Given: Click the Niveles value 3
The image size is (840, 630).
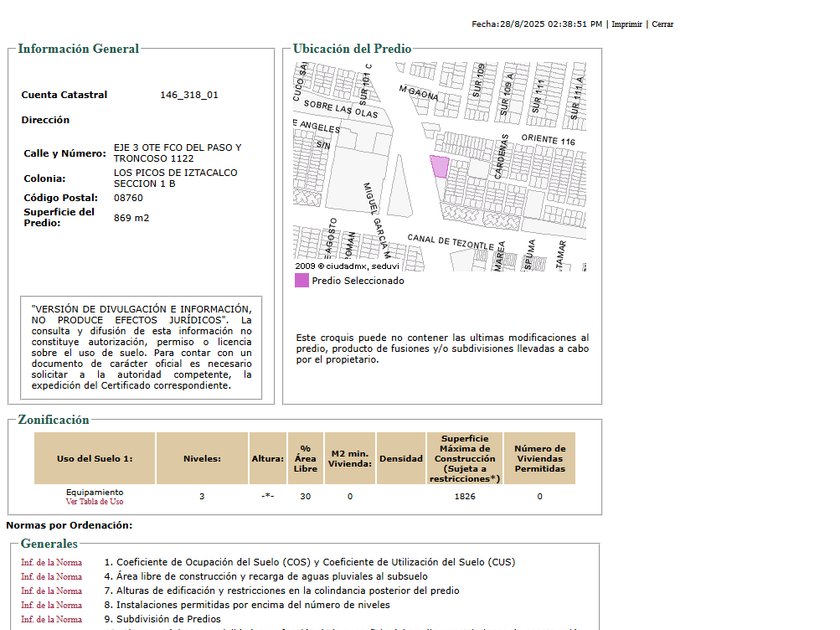Looking at the screenshot, I should point(202,497).
